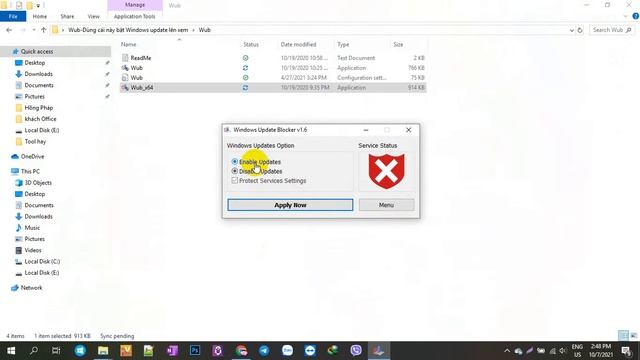Open TeamViewer from the taskbar
This screenshot has width=640, height=360.
(x=310, y=351)
